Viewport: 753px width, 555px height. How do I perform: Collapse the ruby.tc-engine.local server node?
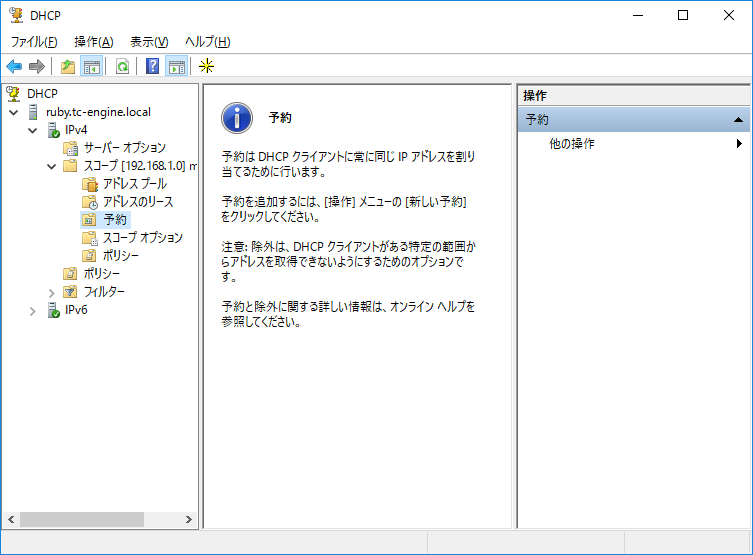(x=13, y=112)
